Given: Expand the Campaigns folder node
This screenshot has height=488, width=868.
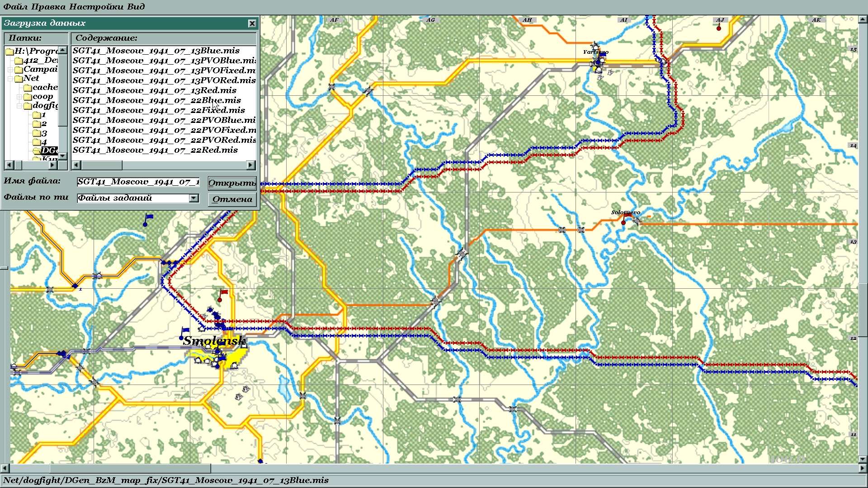Looking at the screenshot, I should pyautogui.click(x=10, y=70).
